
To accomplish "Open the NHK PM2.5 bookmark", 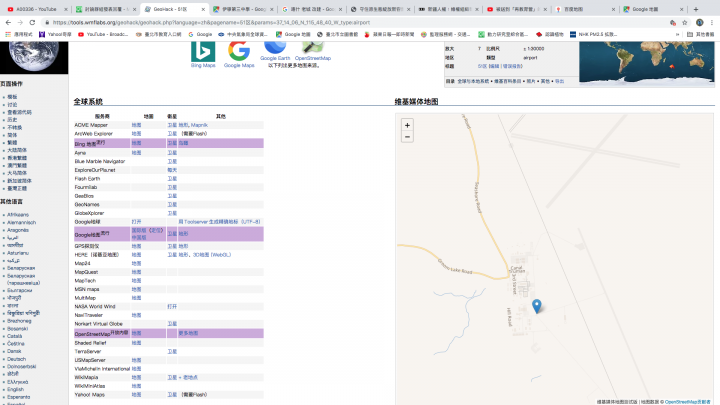I will tap(593, 34).
